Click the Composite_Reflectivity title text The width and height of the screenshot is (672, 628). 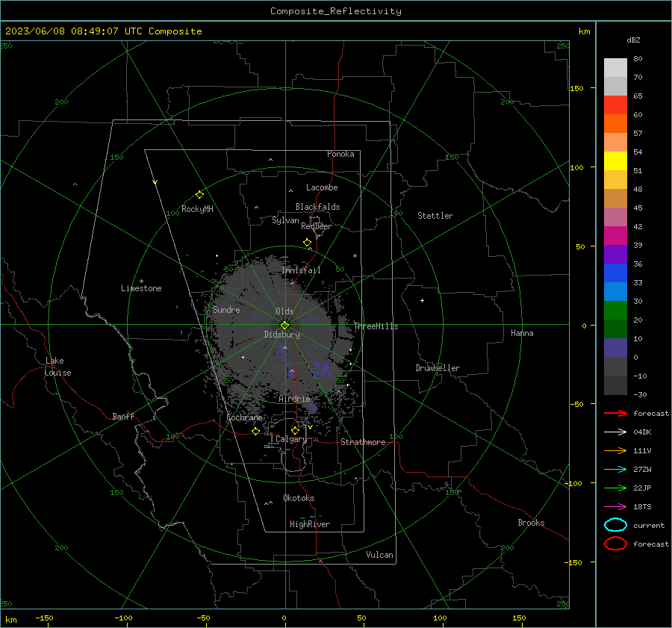pyautogui.click(x=336, y=11)
